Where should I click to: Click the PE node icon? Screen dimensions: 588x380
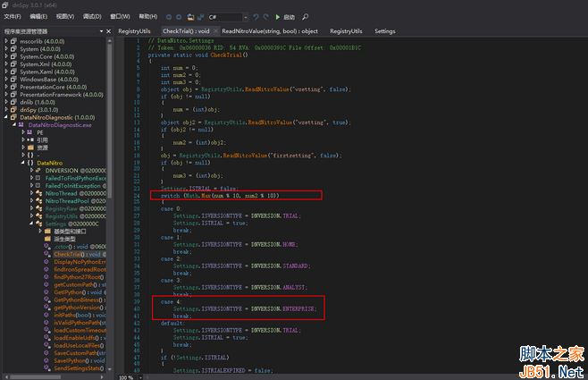29,132
